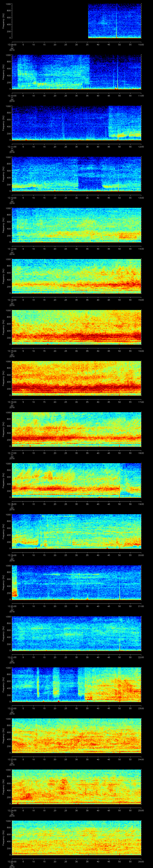
Task: Select the spectrogram plot beginning at 12:11:00
Action: [77, 123]
